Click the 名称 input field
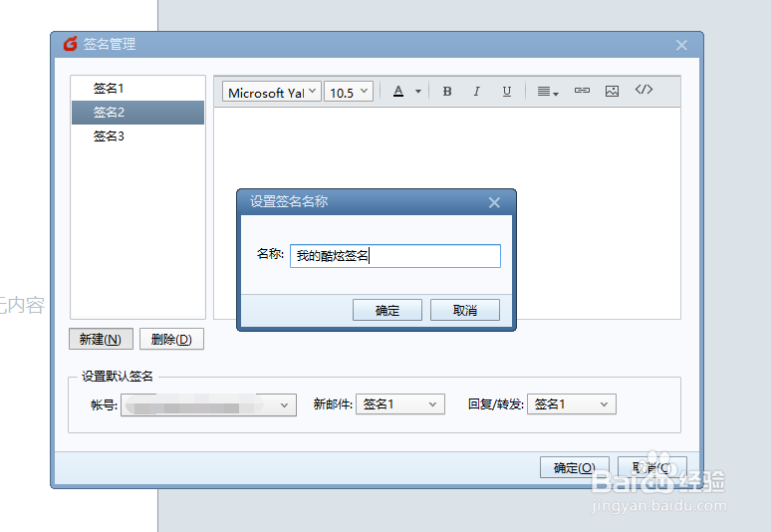Image resolution: width=771 pixels, height=532 pixels. (395, 256)
